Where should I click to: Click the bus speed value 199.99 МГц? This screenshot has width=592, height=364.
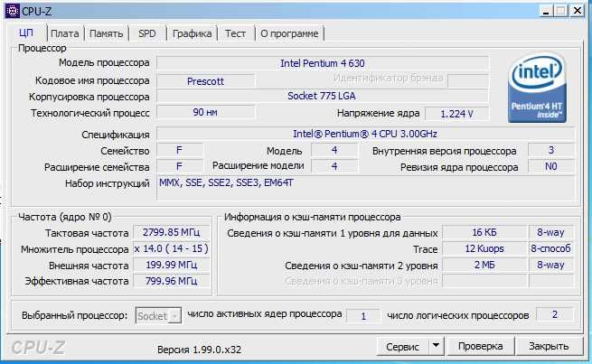pyautogui.click(x=172, y=265)
